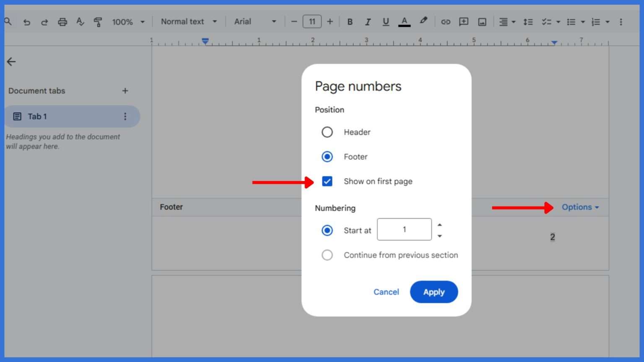Click the Cancel button

[x=386, y=292]
